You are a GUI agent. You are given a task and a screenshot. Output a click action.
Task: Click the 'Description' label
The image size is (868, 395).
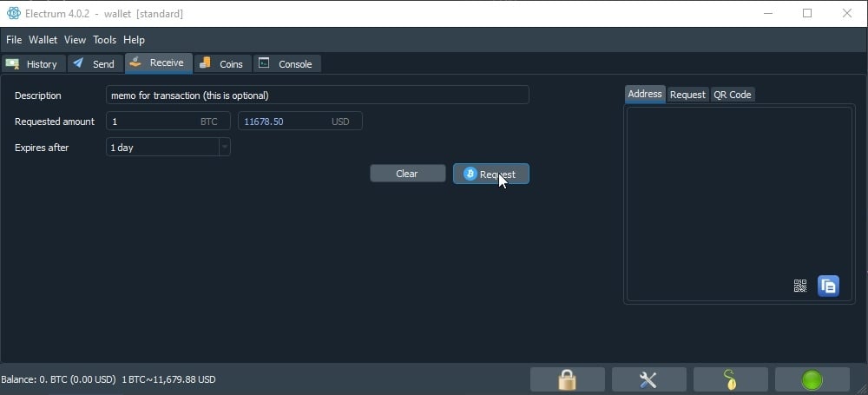pos(37,95)
